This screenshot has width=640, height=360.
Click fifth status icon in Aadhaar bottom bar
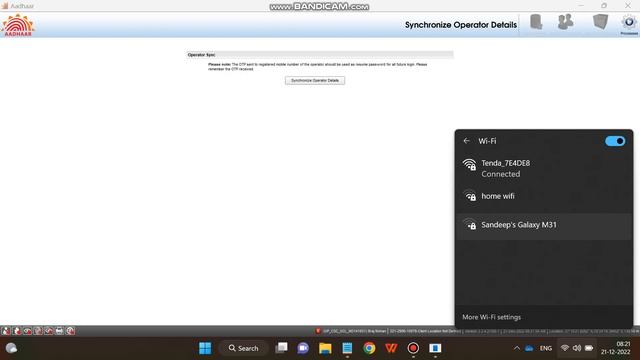pos(49,331)
